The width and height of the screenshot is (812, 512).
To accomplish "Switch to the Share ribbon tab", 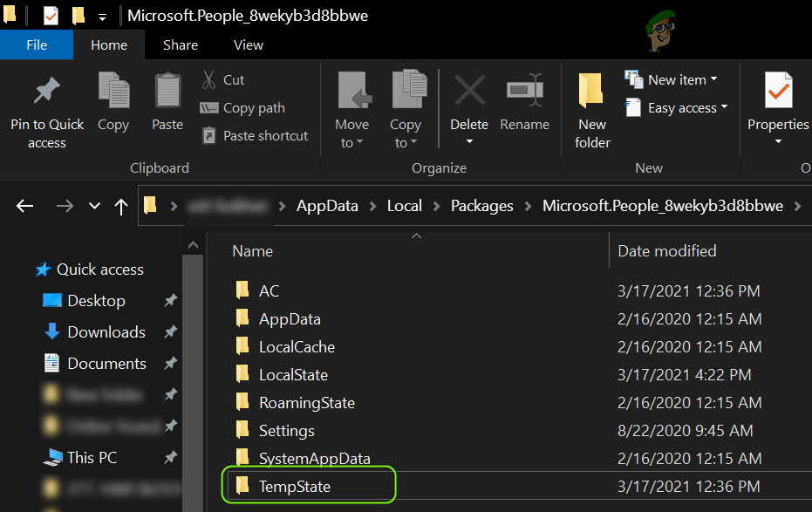I will point(180,45).
